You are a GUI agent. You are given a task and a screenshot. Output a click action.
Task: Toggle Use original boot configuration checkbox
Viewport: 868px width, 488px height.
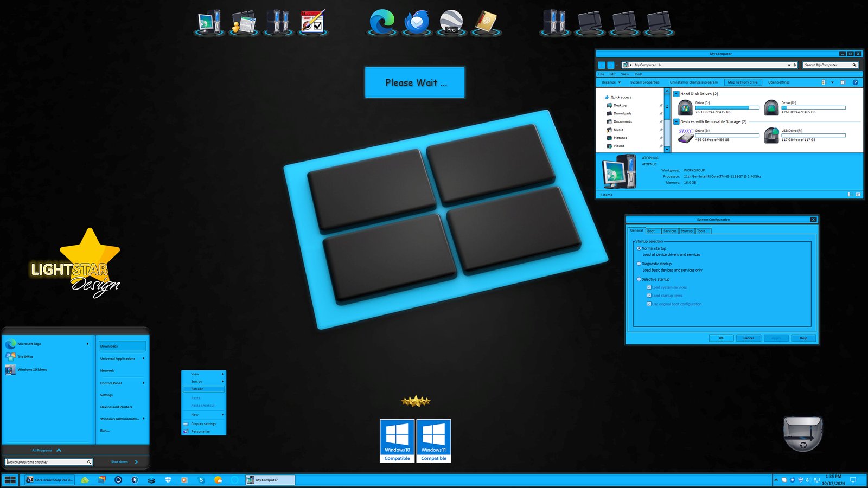point(649,304)
